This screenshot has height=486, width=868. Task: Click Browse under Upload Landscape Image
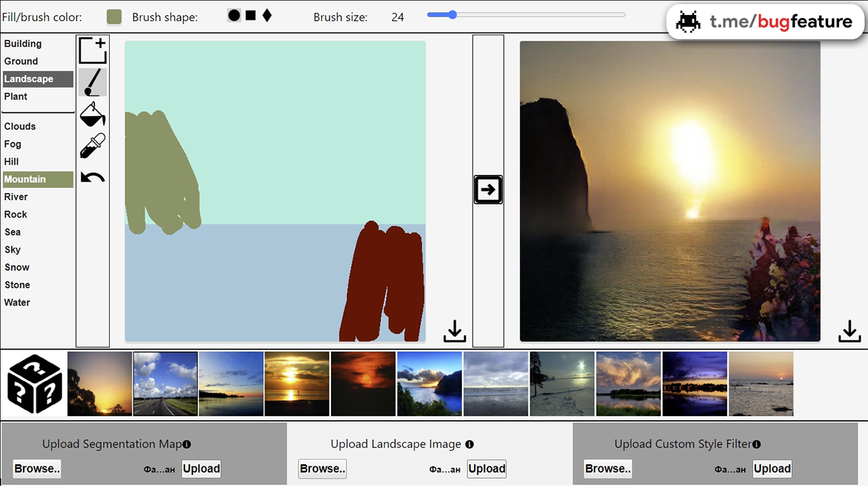[x=323, y=468]
